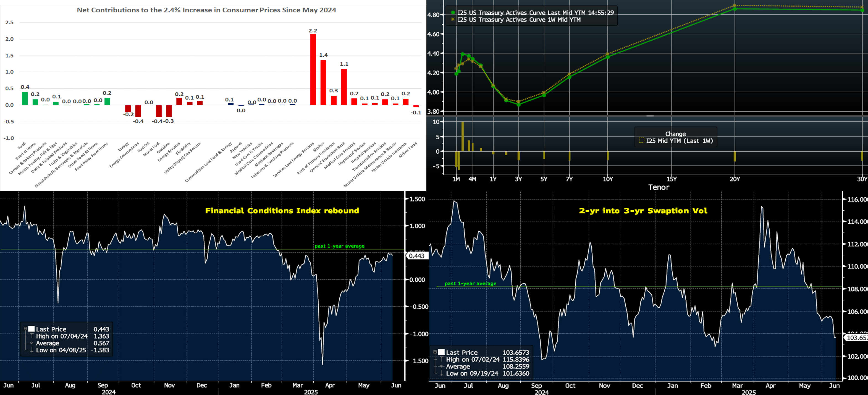The height and width of the screenshot is (395, 868).
Task: Click green dot for Last Mid YTM series
Action: [x=453, y=12]
